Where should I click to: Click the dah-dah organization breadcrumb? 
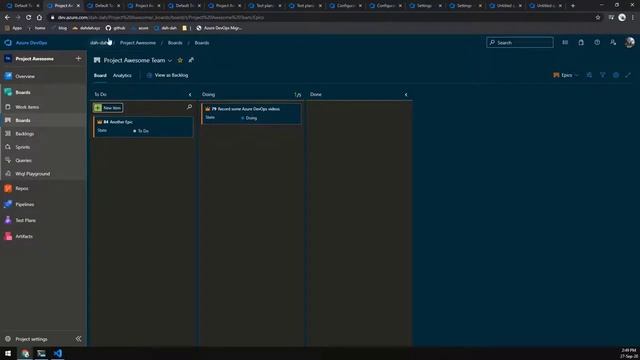[x=99, y=43]
